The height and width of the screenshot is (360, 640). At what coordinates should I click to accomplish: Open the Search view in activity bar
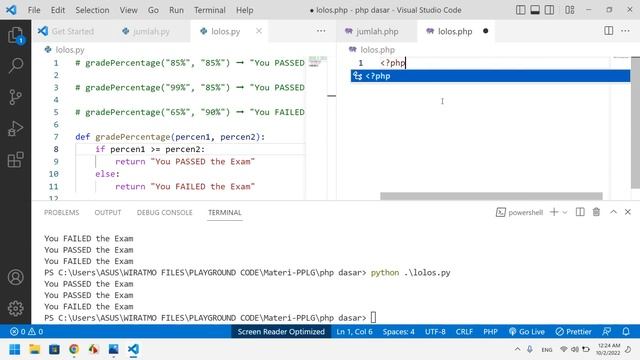click(16, 65)
